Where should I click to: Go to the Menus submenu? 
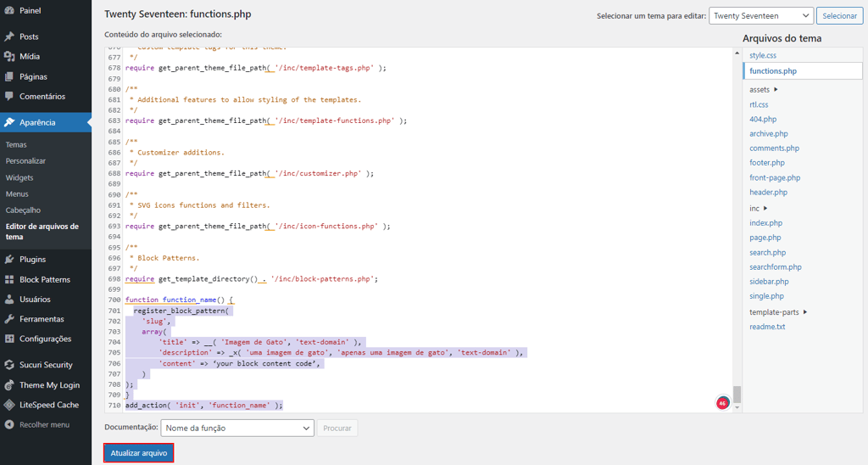tap(17, 194)
